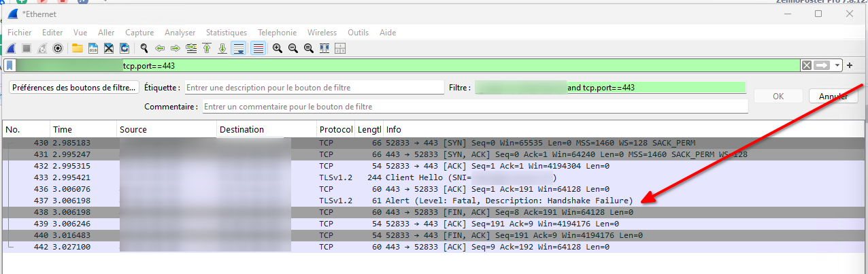The height and width of the screenshot is (274, 868).
Task: Focus the Étiquette description field
Action: [x=314, y=88]
